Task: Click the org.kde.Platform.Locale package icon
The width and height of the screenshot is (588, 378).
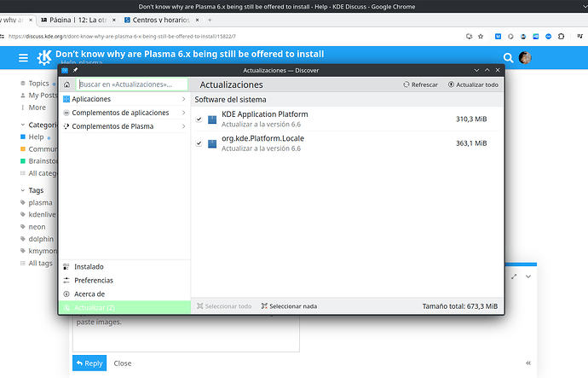Action: point(212,143)
